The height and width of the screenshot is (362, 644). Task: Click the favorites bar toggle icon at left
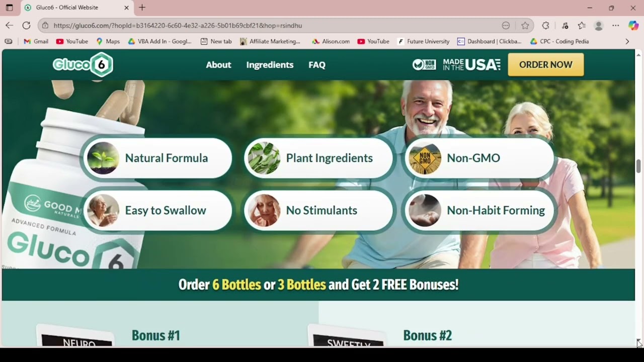(9, 41)
